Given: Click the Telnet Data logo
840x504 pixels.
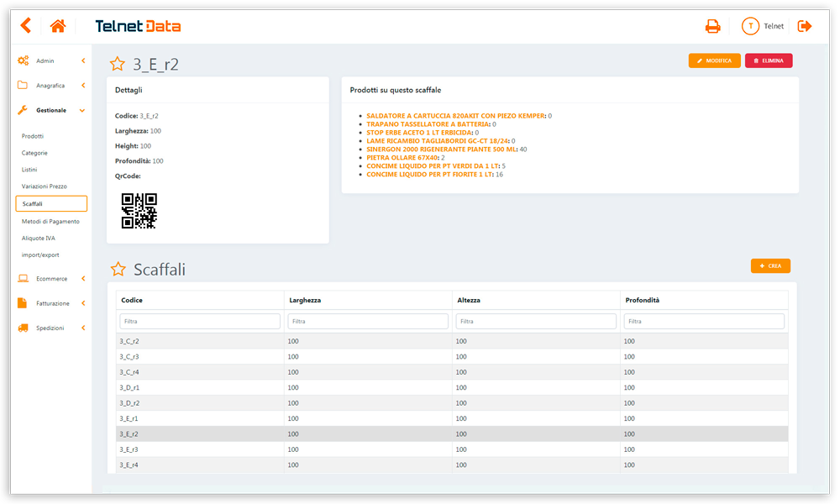Looking at the screenshot, I should point(138,26).
